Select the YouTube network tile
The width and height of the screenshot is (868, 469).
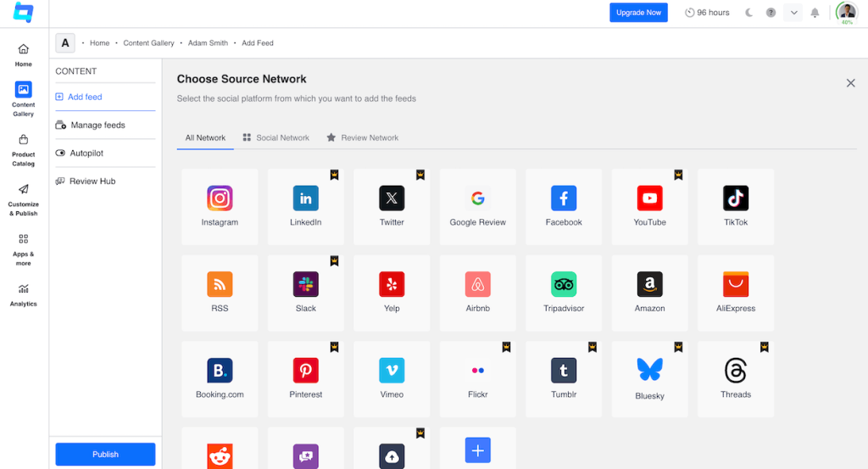(650, 207)
